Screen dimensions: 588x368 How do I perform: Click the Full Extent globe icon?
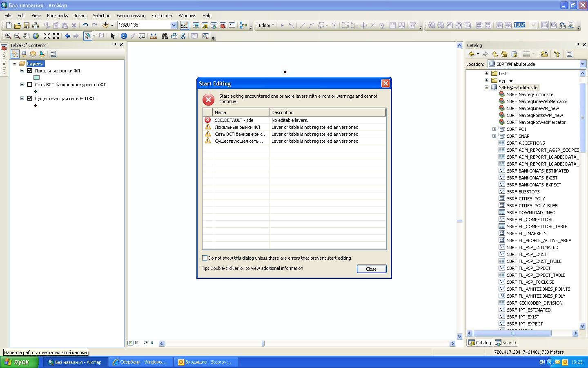point(36,36)
